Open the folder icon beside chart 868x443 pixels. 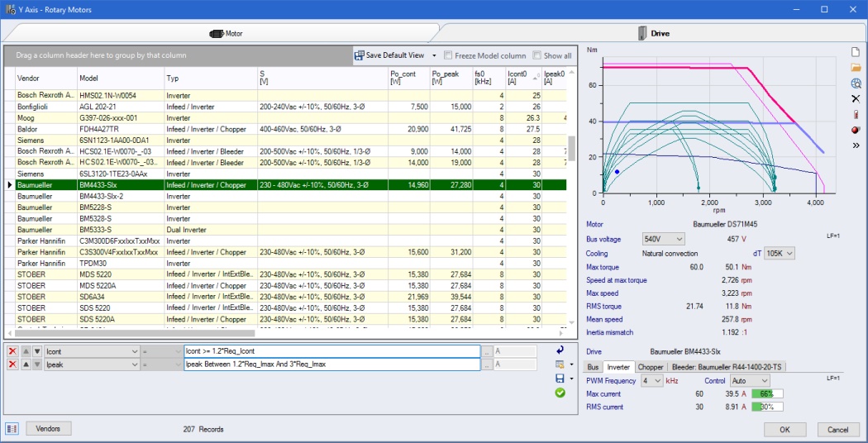856,68
